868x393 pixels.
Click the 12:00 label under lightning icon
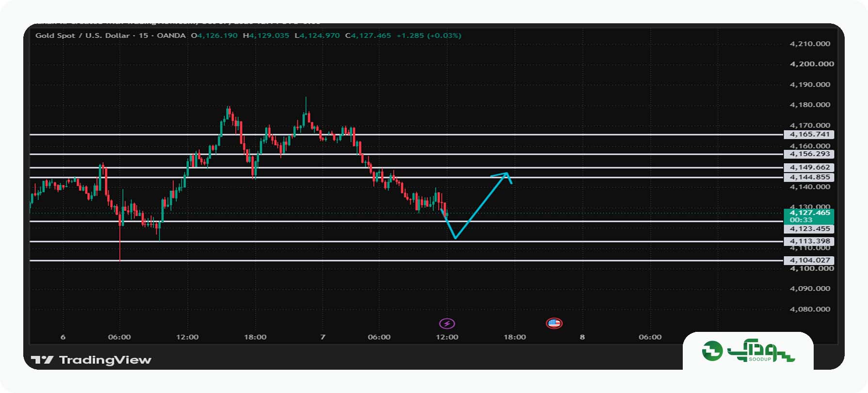(x=447, y=337)
